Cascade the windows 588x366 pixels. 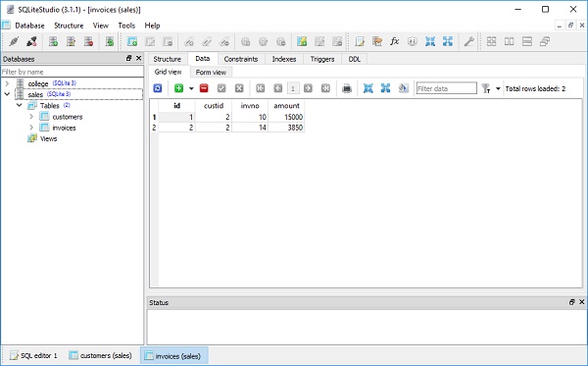(x=545, y=41)
